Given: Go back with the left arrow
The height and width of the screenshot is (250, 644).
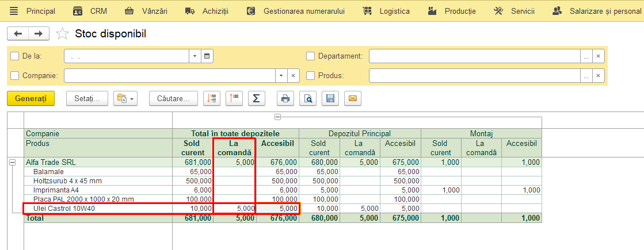Looking at the screenshot, I should (18, 33).
